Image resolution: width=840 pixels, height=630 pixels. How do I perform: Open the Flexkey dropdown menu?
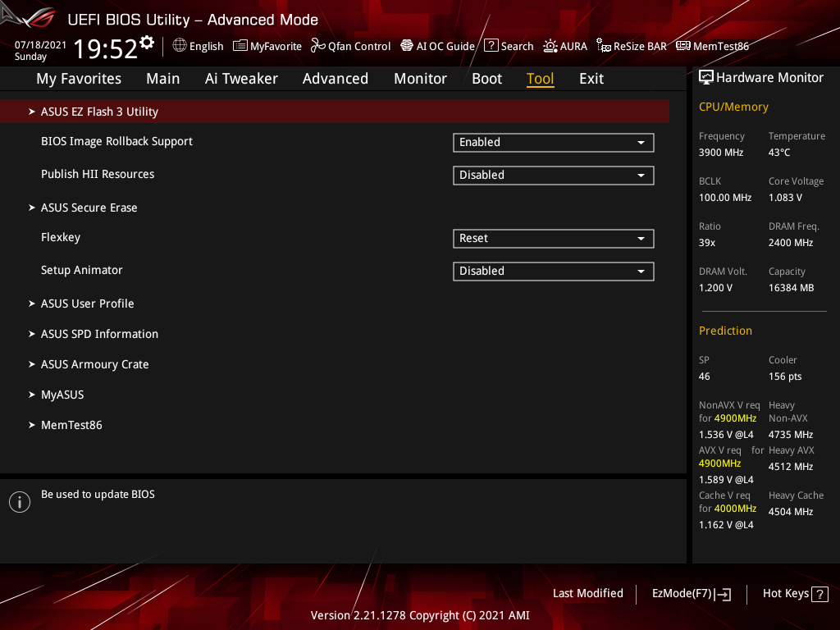pos(553,238)
